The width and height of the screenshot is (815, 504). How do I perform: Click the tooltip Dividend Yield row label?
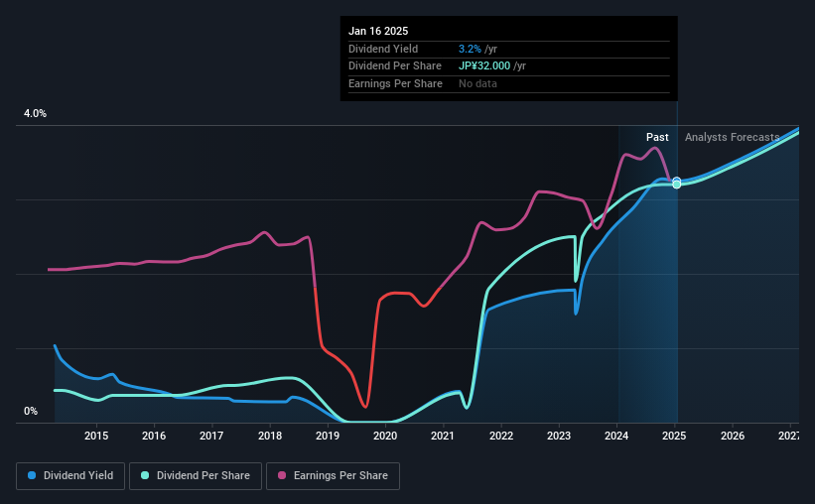point(383,49)
